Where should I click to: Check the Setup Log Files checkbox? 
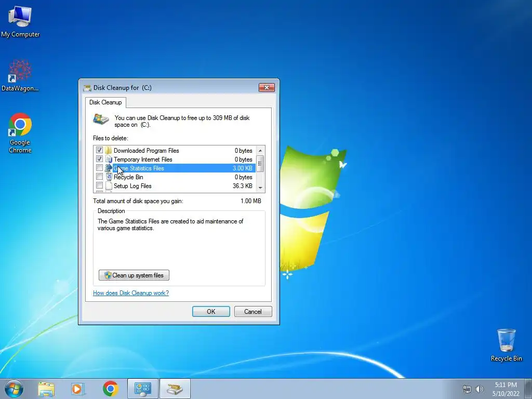[99, 185]
